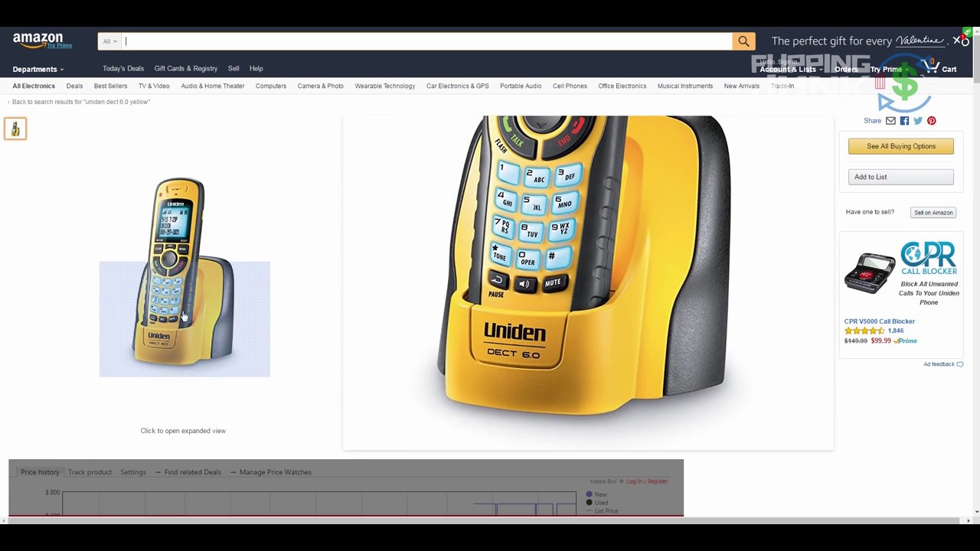Open CPR V5000 Call Blocker link
The height and width of the screenshot is (551, 980).
coord(880,321)
